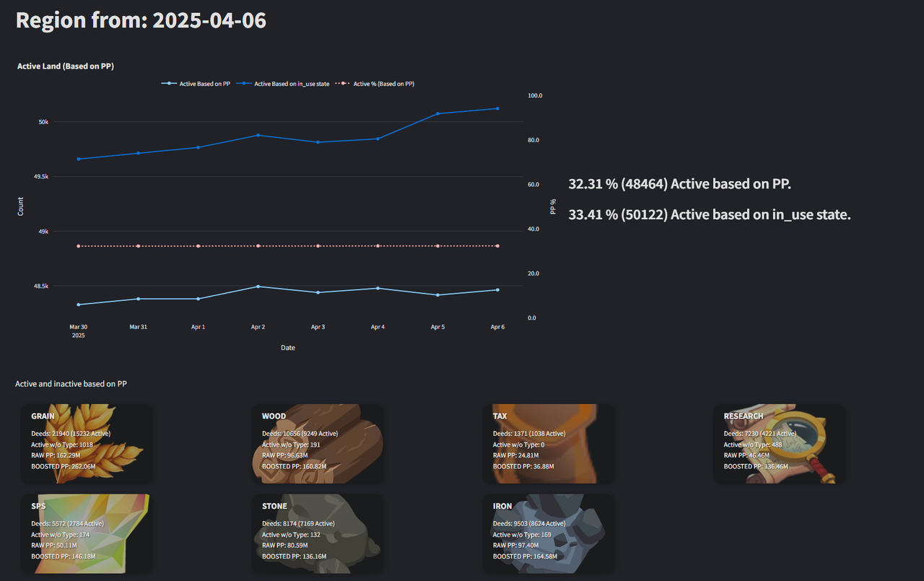The width and height of the screenshot is (924, 581).
Task: Click 'Deeds: 9503 (8624 Active)' on IRON card
Action: pos(529,524)
